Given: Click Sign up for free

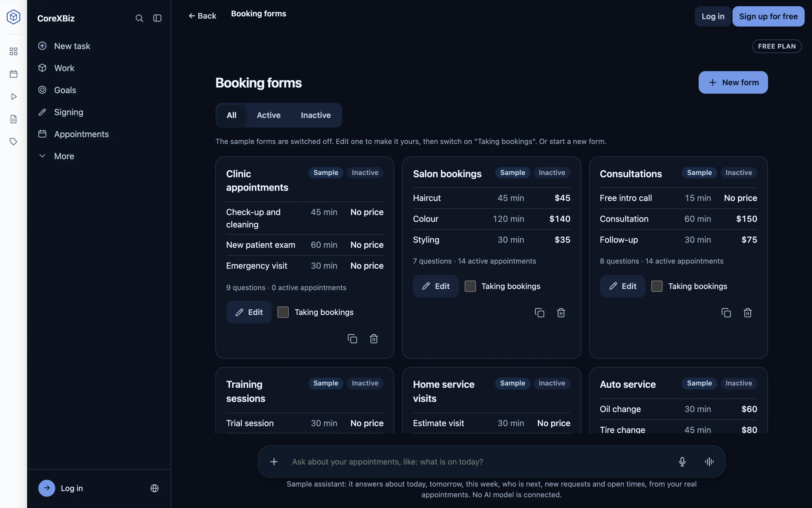Looking at the screenshot, I should coord(768,16).
